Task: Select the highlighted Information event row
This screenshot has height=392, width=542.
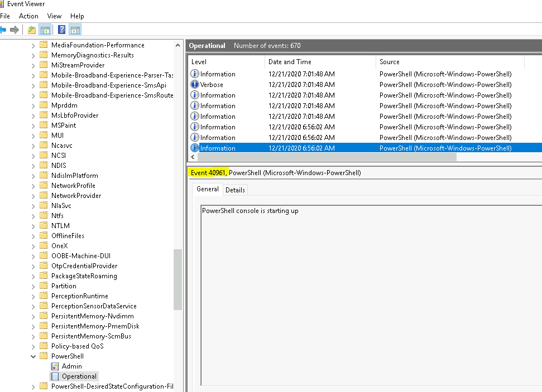Action: [366, 148]
